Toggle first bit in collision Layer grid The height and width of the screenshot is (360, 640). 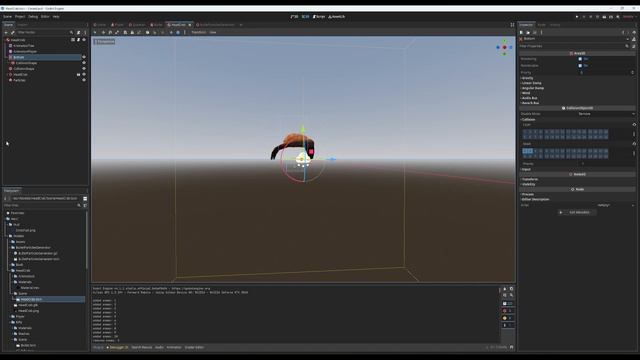(525, 132)
